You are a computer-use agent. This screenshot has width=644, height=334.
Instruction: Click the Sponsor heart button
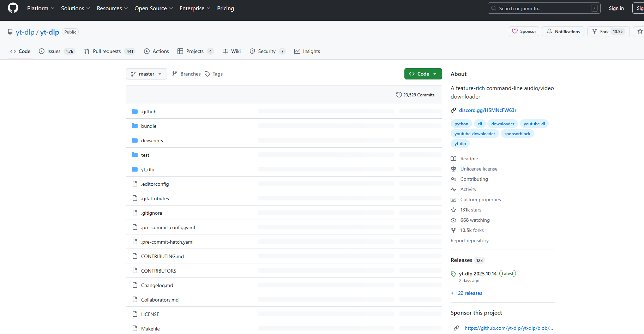click(x=524, y=31)
